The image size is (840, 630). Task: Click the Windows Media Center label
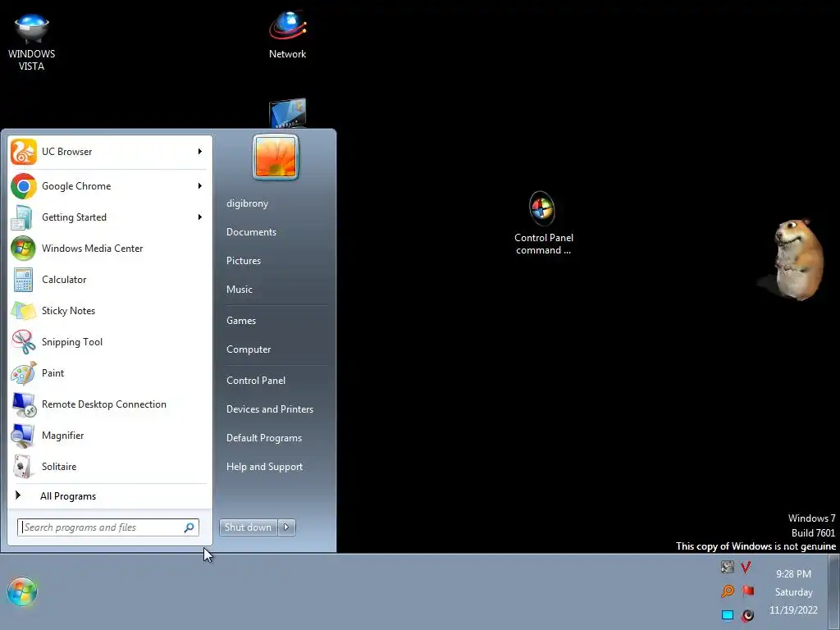point(92,249)
